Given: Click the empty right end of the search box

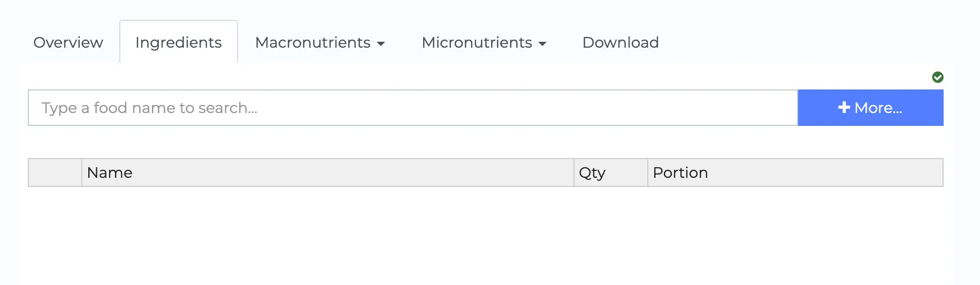Looking at the screenshot, I should point(749,108).
